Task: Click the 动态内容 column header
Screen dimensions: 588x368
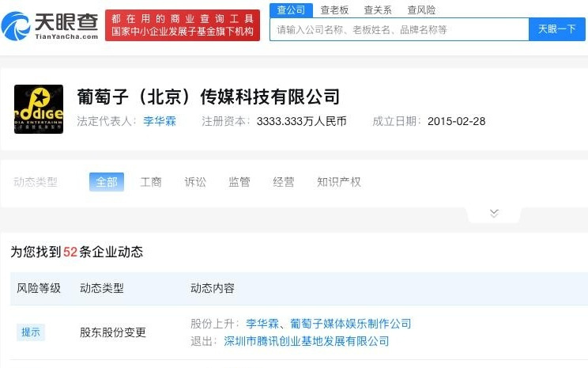Action: 213,288
